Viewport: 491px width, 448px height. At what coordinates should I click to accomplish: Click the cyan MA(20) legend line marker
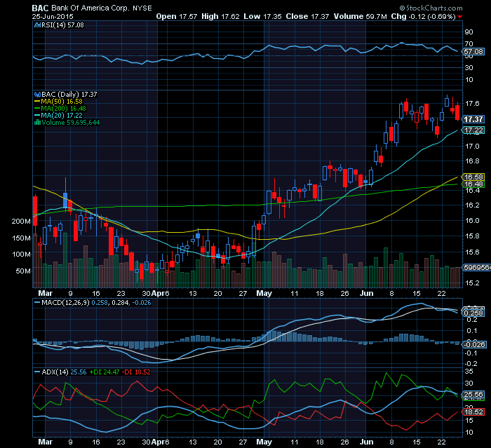pyautogui.click(x=37, y=116)
